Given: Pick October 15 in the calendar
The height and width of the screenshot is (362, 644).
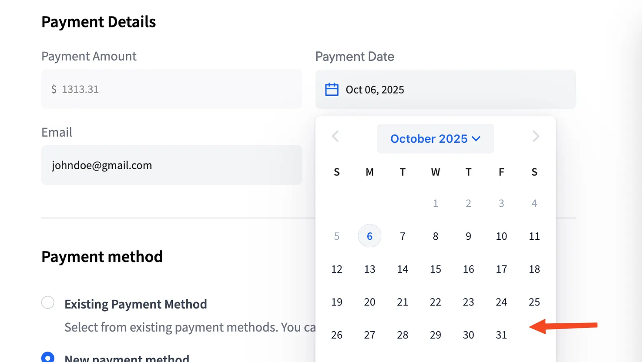Looking at the screenshot, I should pos(435,269).
